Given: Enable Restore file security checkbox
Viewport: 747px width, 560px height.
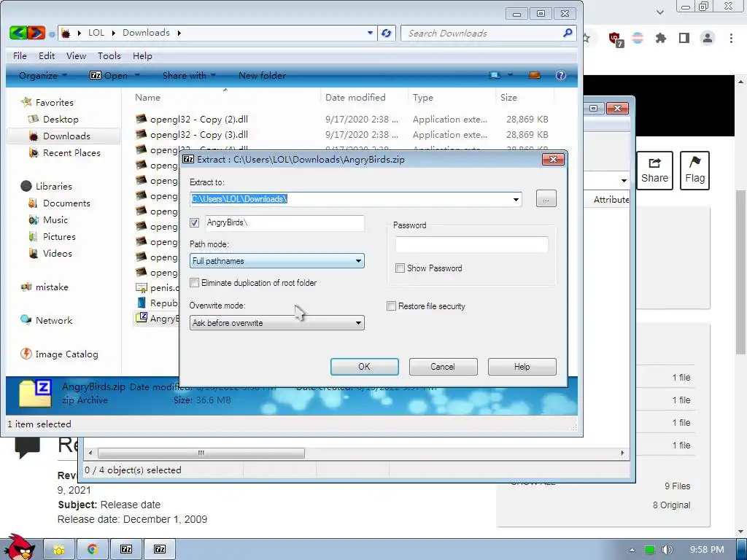Looking at the screenshot, I should (x=391, y=306).
